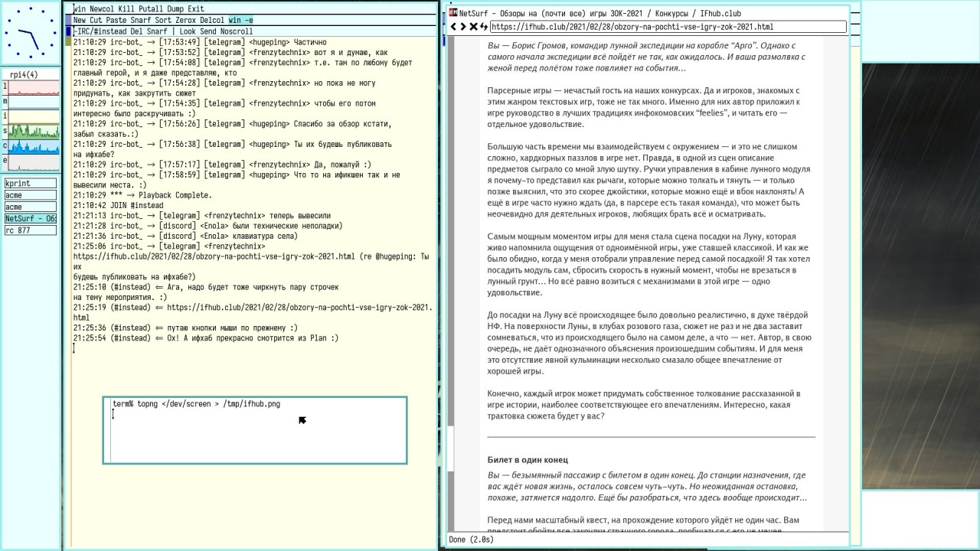Click italic intro 'Вы — безымянный пассажир'
This screenshot has width=980, height=551.
click(648, 486)
